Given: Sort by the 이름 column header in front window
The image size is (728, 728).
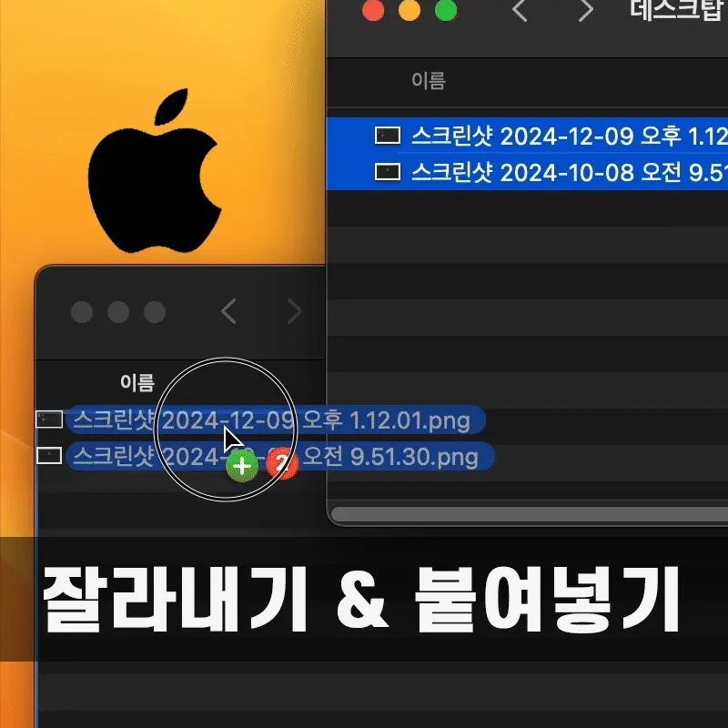Looking at the screenshot, I should click(x=138, y=383).
